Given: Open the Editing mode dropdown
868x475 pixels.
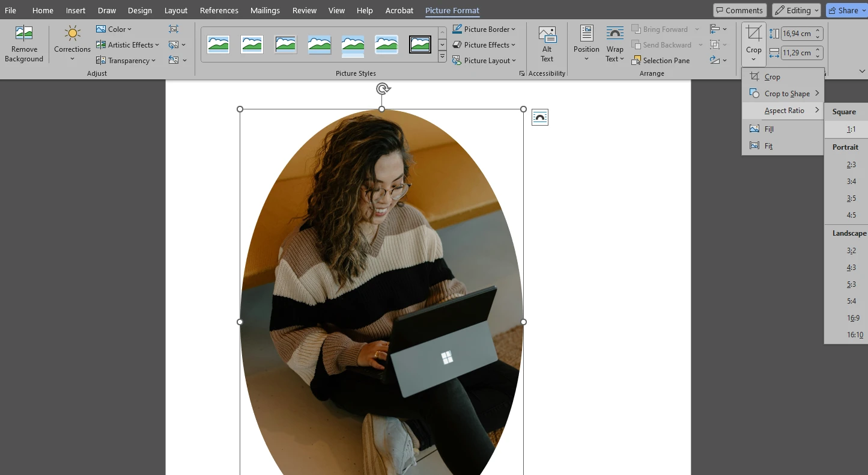Looking at the screenshot, I should pyautogui.click(x=796, y=10).
